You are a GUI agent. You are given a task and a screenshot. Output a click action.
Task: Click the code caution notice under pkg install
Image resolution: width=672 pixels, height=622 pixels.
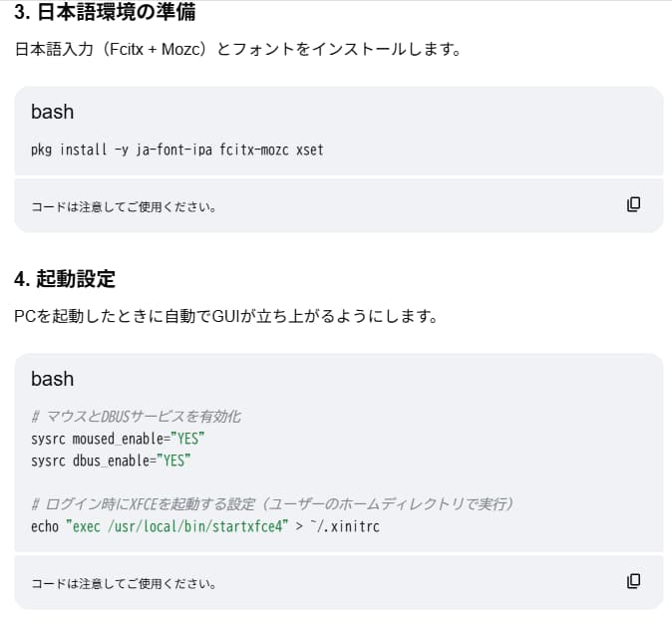coord(124,207)
